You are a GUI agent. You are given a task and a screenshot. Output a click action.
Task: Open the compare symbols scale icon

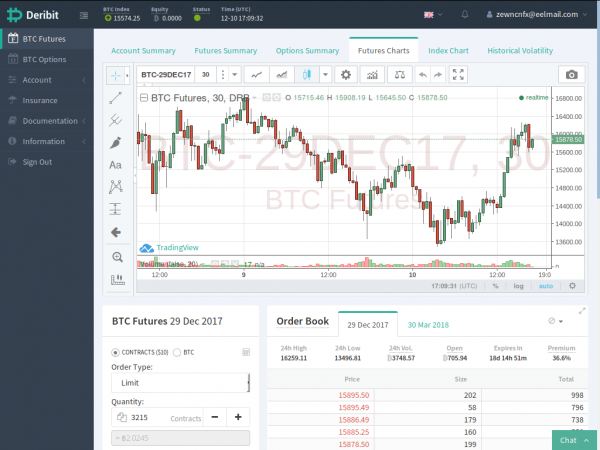click(400, 74)
